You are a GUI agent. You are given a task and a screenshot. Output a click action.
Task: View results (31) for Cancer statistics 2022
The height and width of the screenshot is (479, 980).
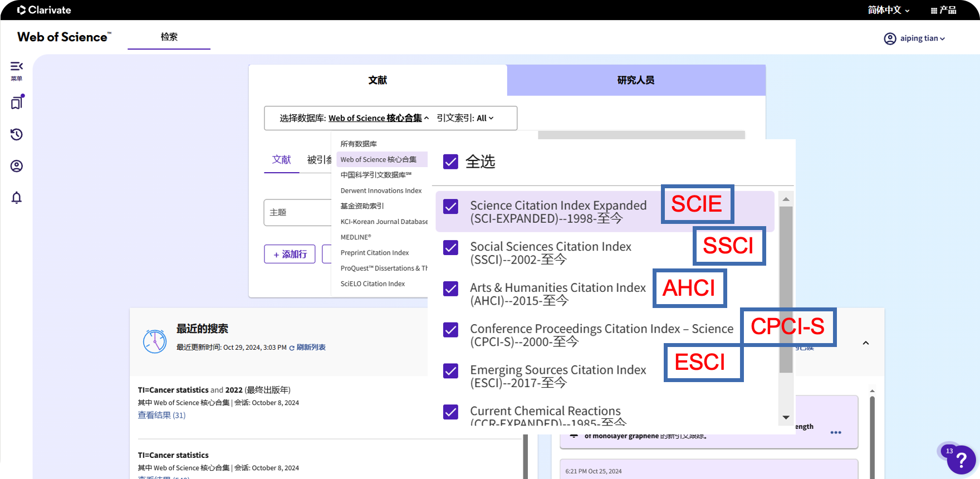[x=161, y=415]
